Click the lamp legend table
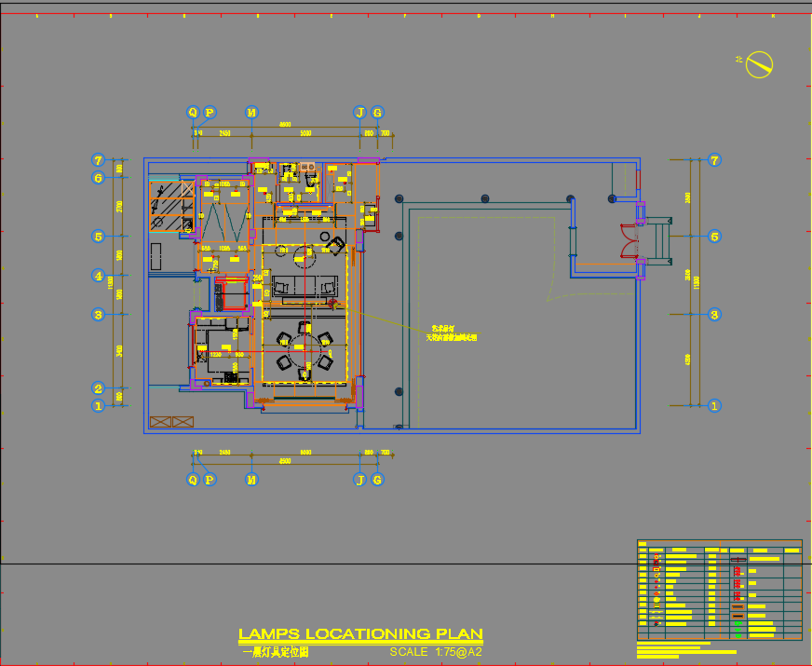 point(719,589)
